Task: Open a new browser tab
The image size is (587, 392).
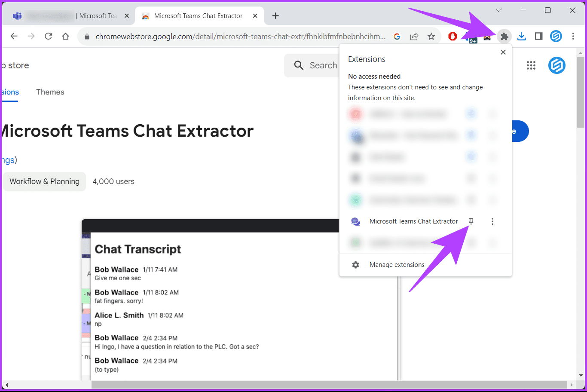Action: (275, 16)
